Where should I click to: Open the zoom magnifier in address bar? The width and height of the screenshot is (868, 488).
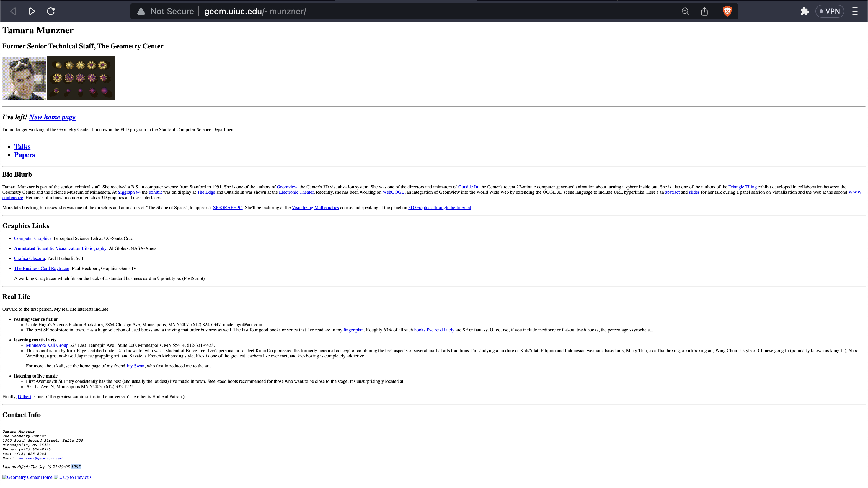[x=685, y=12]
